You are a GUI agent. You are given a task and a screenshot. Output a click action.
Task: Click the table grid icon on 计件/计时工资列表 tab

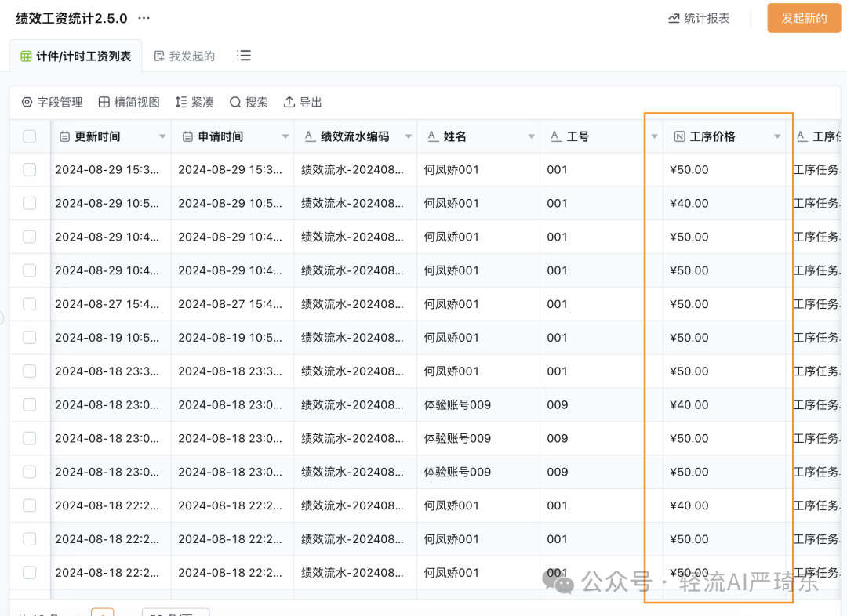(26, 55)
